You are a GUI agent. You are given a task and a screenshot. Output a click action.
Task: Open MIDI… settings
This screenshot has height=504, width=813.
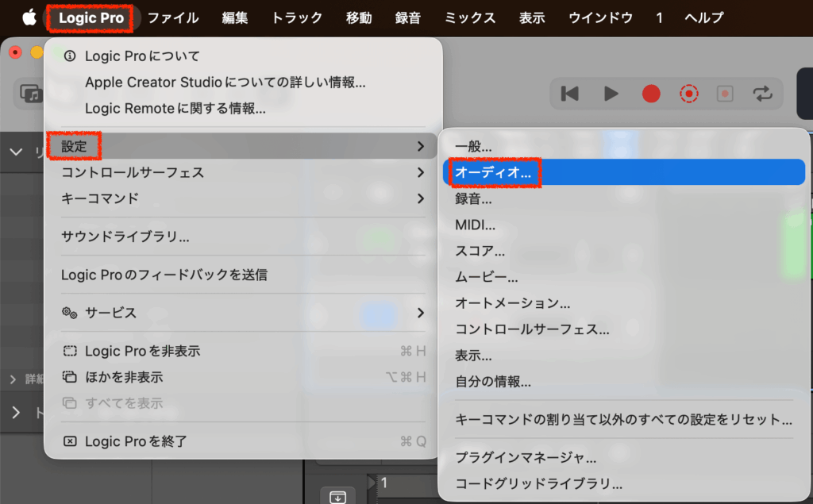(624, 225)
